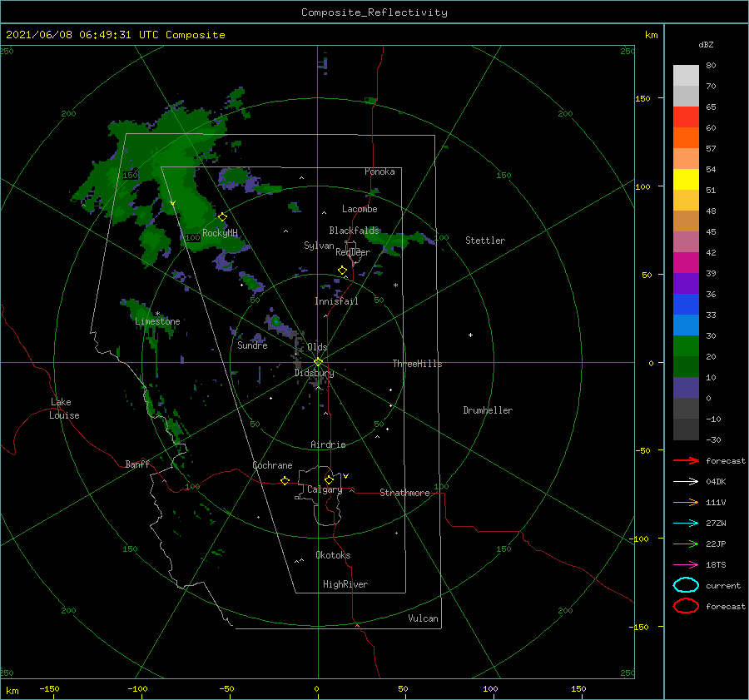This screenshot has width=749, height=700.
Task: Click the cyan 27ZW arrow in legend
Action: (x=686, y=524)
